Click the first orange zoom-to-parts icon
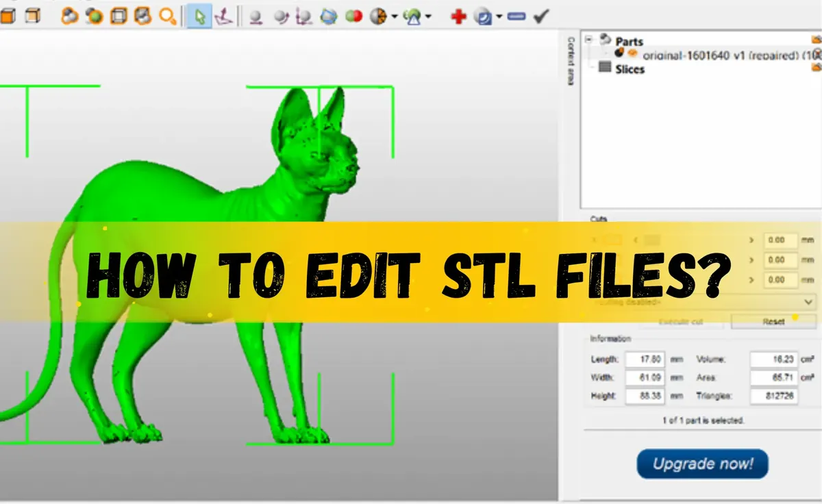The image size is (822, 504). (69, 16)
